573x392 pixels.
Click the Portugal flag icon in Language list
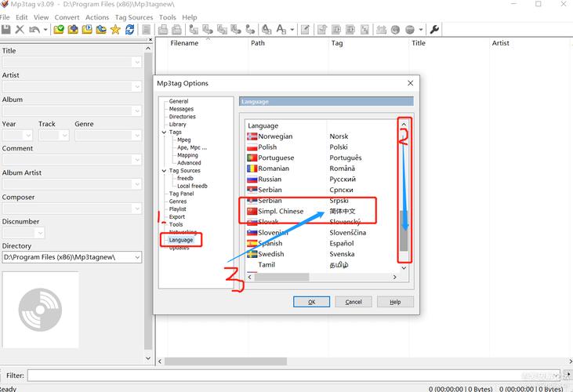coord(252,158)
